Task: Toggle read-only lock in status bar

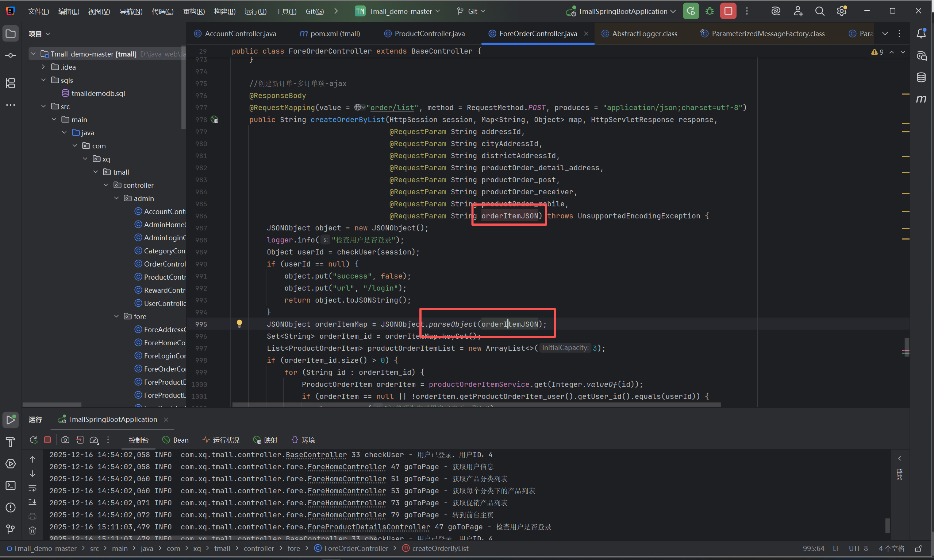Action: pyautogui.click(x=919, y=548)
